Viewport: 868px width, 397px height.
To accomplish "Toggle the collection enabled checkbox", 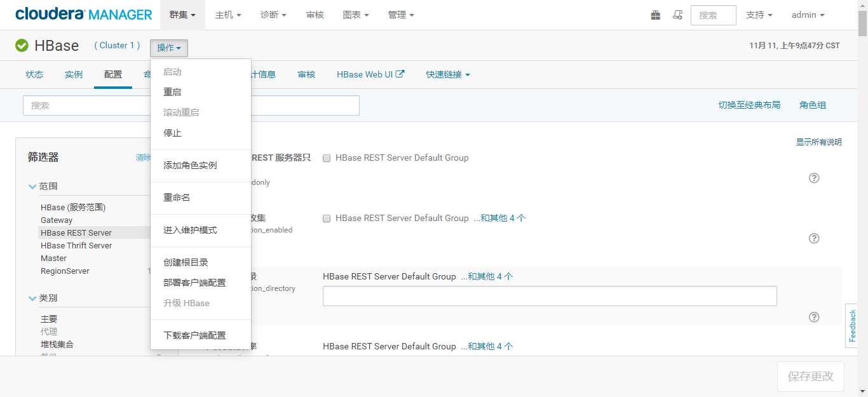I will (327, 219).
